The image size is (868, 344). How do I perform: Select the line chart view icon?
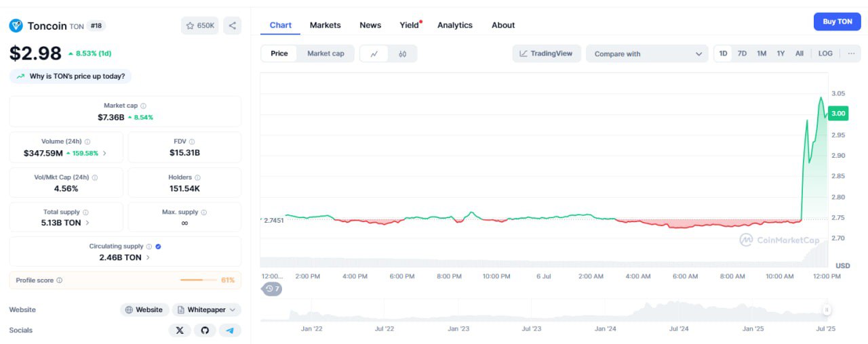tap(374, 53)
